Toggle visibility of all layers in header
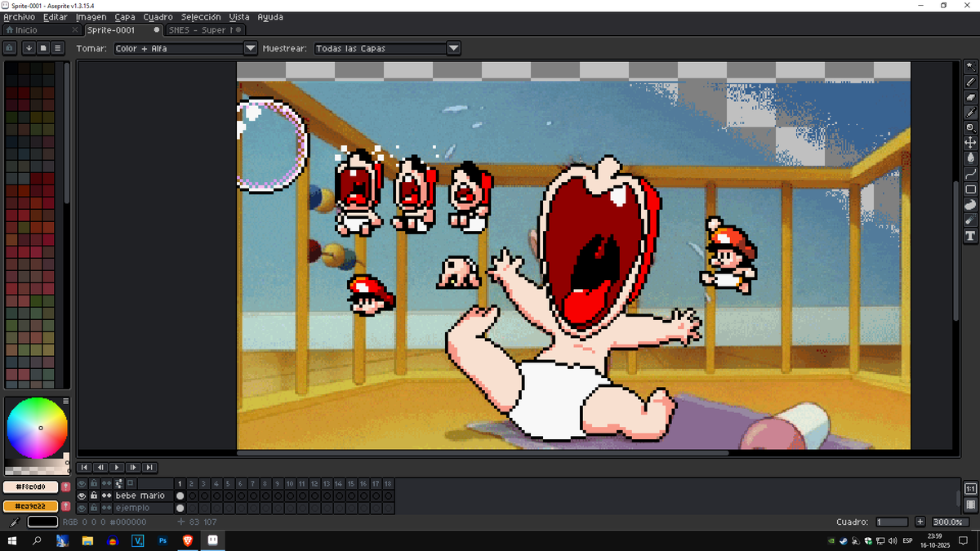 (x=82, y=484)
